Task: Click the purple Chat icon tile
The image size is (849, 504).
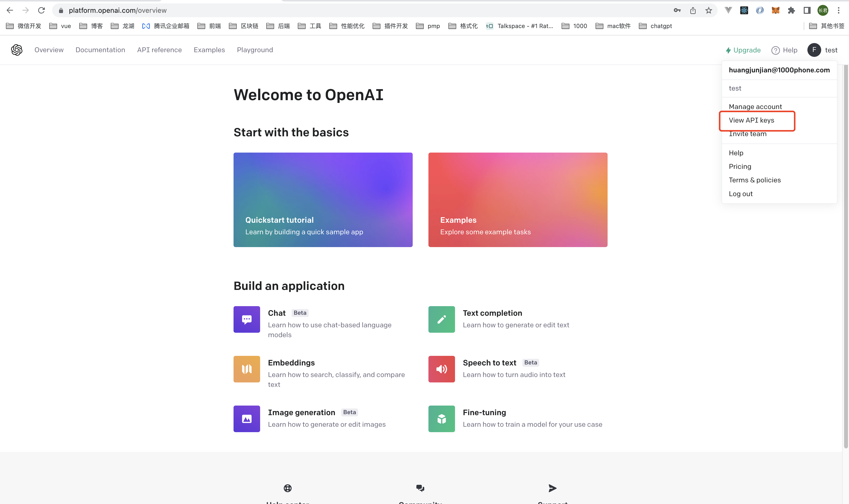Action: [x=247, y=319]
